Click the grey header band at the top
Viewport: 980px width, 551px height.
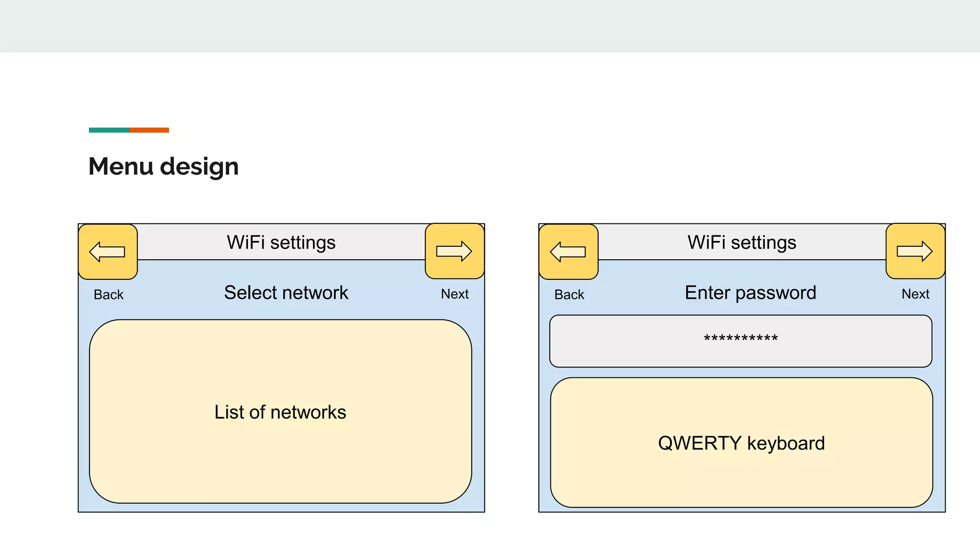pyautogui.click(x=490, y=26)
